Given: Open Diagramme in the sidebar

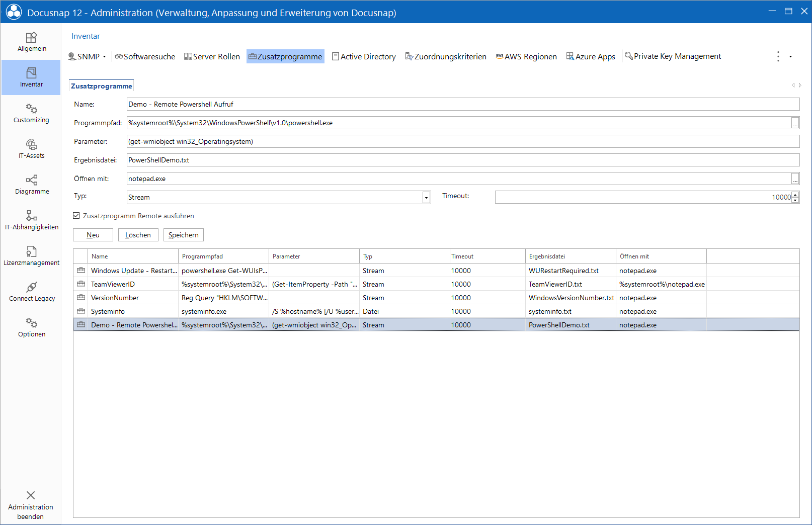Looking at the screenshot, I should tap(31, 185).
